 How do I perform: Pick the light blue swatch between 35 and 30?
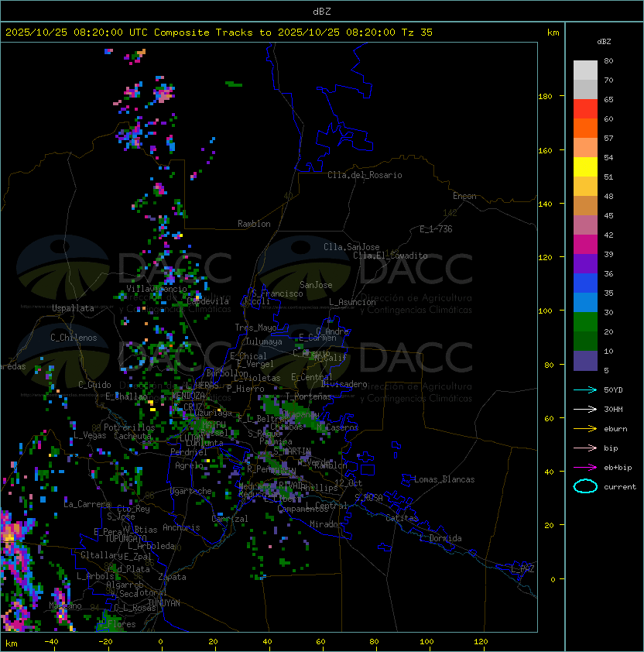tap(585, 302)
